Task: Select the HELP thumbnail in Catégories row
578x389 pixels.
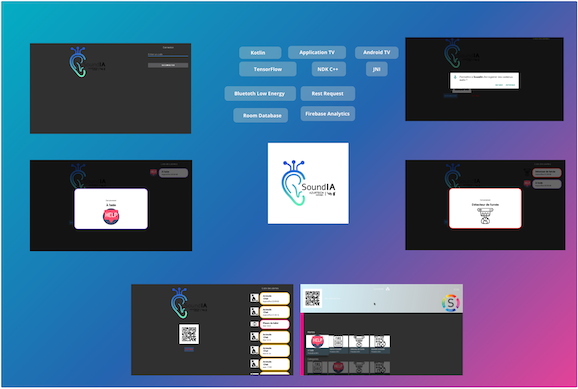Action: click(x=338, y=367)
